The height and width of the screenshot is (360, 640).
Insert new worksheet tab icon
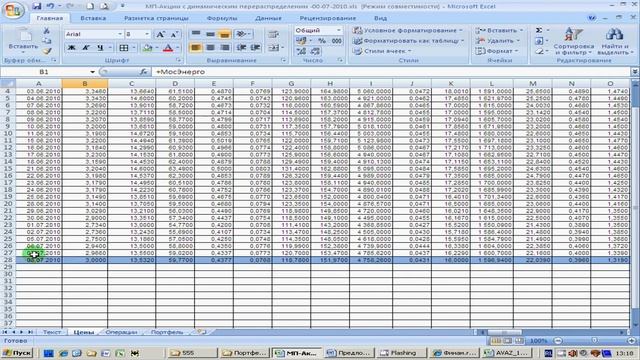pos(202,332)
